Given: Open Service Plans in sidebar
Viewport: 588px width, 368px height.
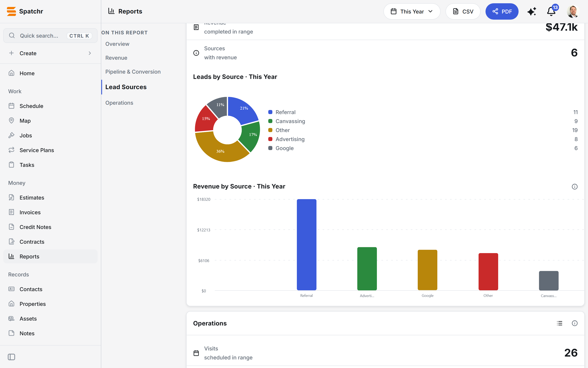Looking at the screenshot, I should (x=50, y=150).
